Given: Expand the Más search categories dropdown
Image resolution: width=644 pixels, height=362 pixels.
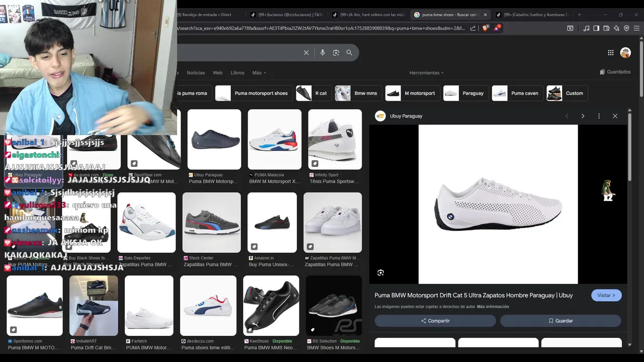Looking at the screenshot, I should [259, 73].
